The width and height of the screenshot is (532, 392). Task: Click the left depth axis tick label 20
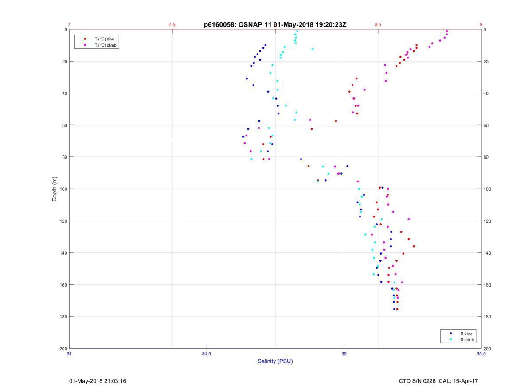pos(64,62)
